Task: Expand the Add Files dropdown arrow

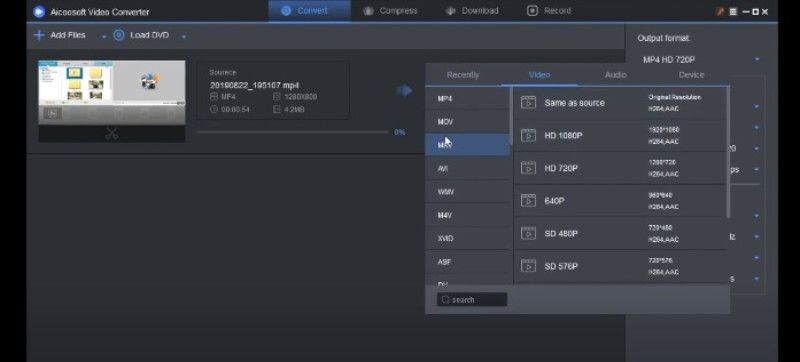Action: pyautogui.click(x=104, y=37)
